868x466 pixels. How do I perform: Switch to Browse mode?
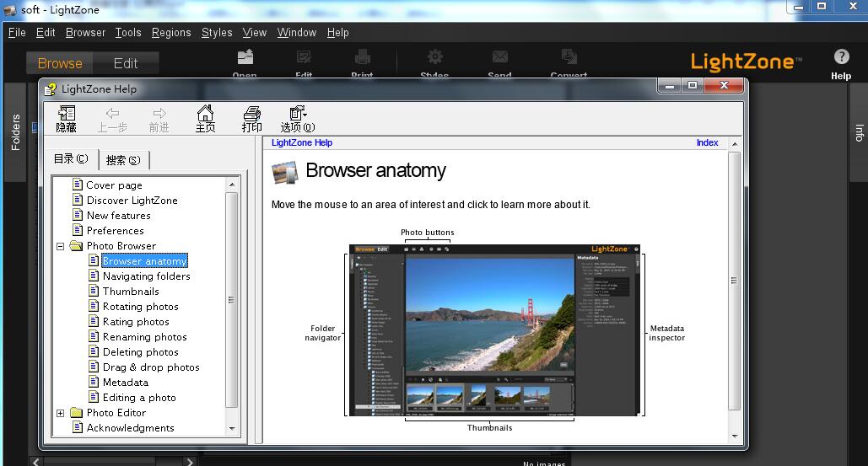60,63
